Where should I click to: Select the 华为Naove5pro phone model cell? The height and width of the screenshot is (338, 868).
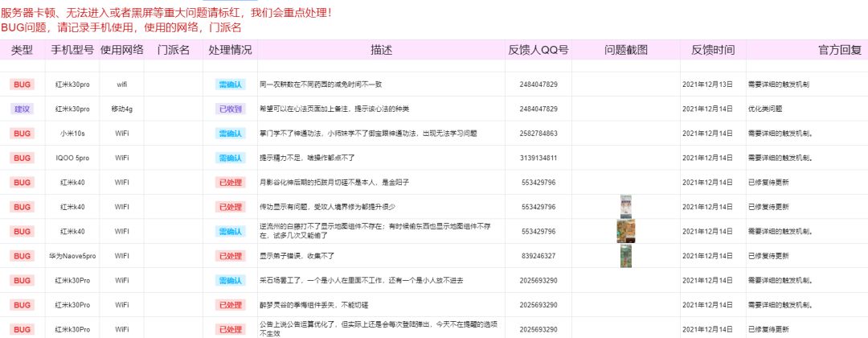(x=72, y=256)
